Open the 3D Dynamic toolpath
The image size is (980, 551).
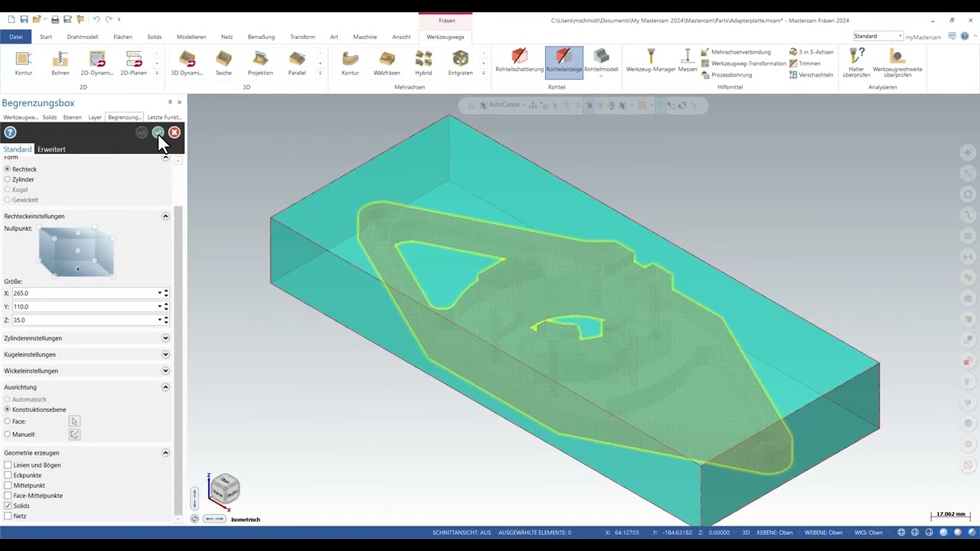(187, 63)
